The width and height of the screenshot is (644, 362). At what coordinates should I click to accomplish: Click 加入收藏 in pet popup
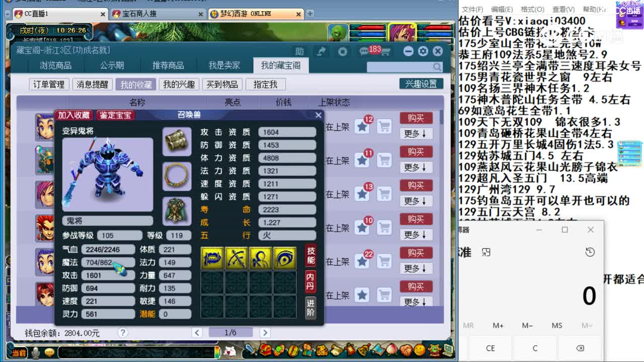74,115
